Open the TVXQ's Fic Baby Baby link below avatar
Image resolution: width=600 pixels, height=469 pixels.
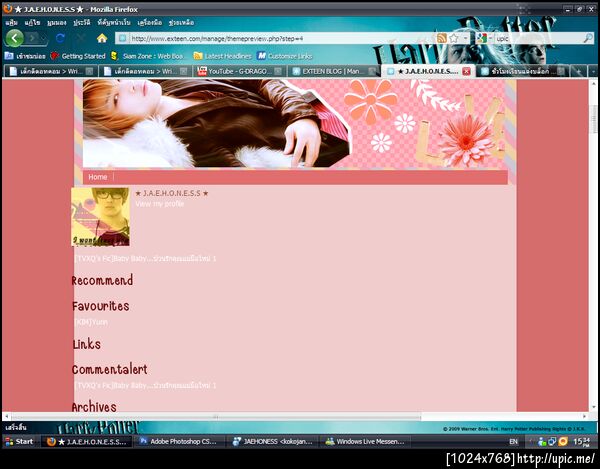coord(145,259)
